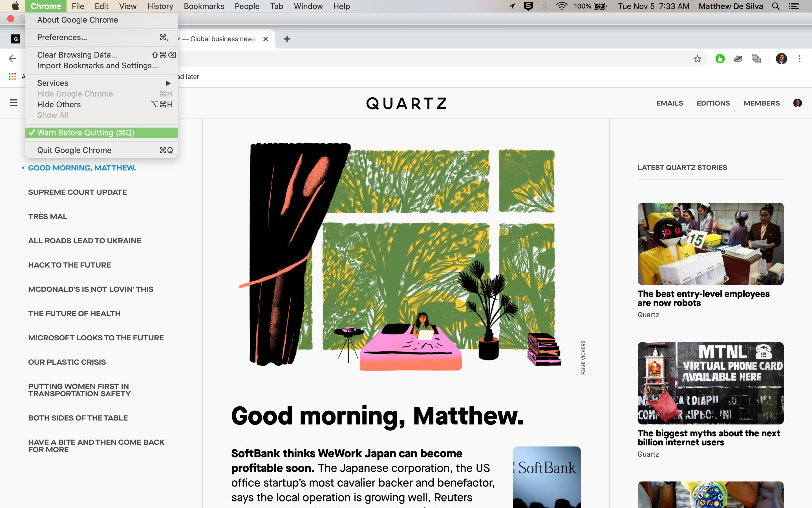This screenshot has width=812, height=508.
Task: Expand the Services submenu
Action: 101,83
